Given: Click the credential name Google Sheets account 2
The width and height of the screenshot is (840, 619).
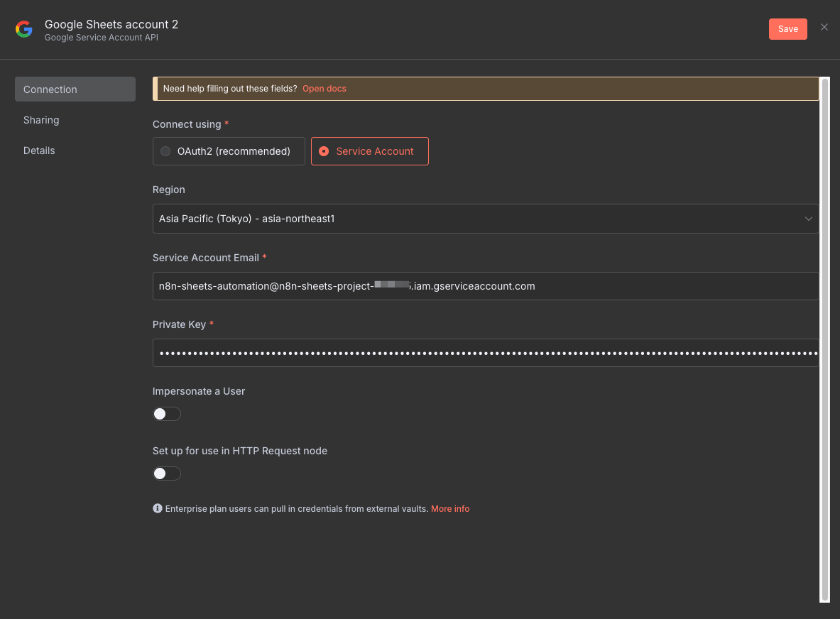Looking at the screenshot, I should pos(111,24).
